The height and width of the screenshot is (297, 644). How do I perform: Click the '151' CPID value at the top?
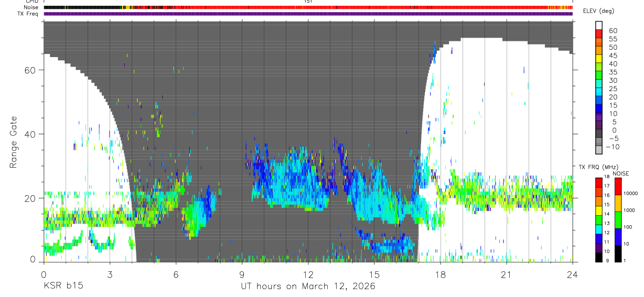[308, 2]
